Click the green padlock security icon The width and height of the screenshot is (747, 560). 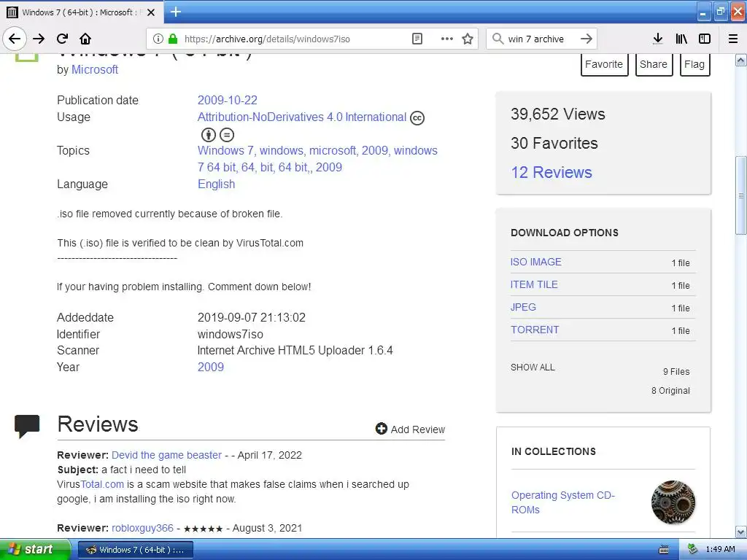pos(173,39)
